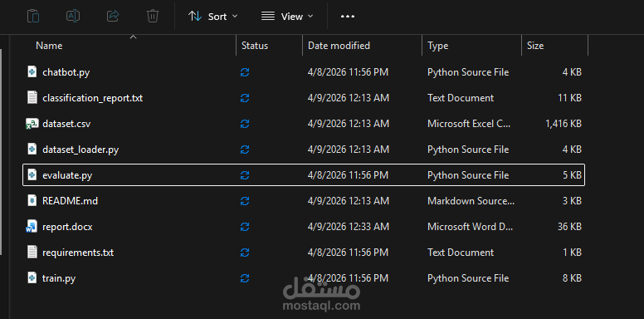Click the 1,416 KB size of dataset.csv

563,124
